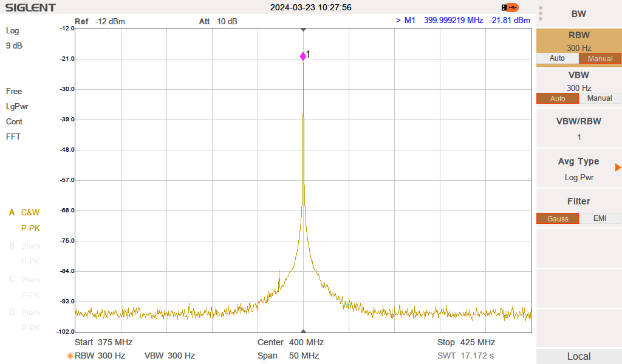Select the Gauss filter option
Screen dimensions: 622x364
[x=557, y=218]
